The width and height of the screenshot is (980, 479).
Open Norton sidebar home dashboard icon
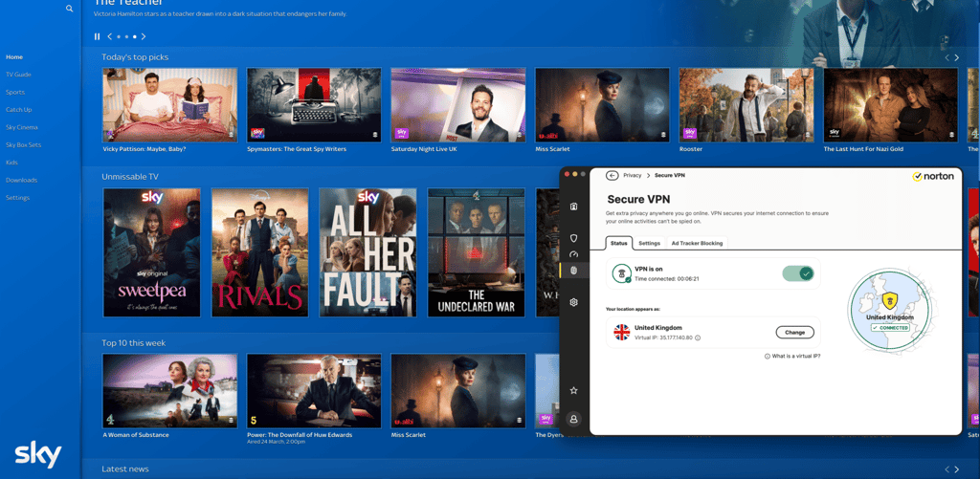click(x=574, y=207)
